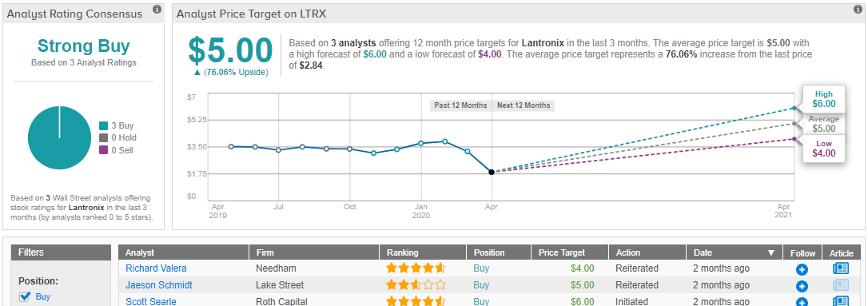Select the Lake Street firm cell
Screen dimensions: 868x306
tap(280, 285)
